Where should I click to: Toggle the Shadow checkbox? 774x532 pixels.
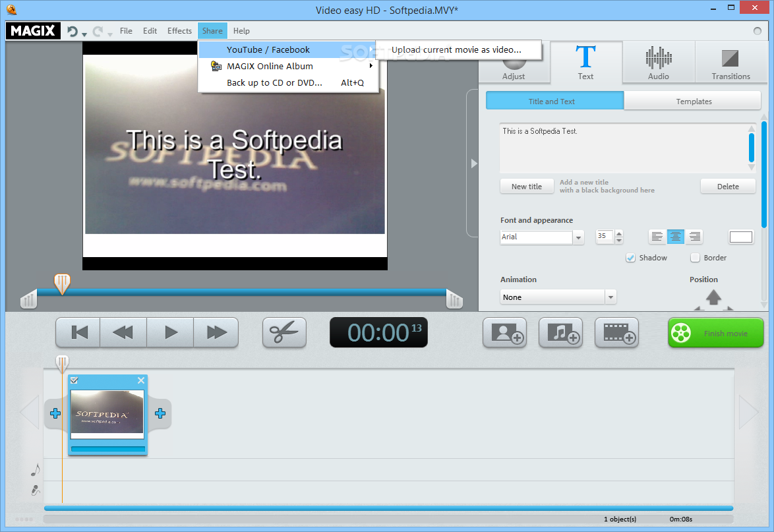[630, 258]
